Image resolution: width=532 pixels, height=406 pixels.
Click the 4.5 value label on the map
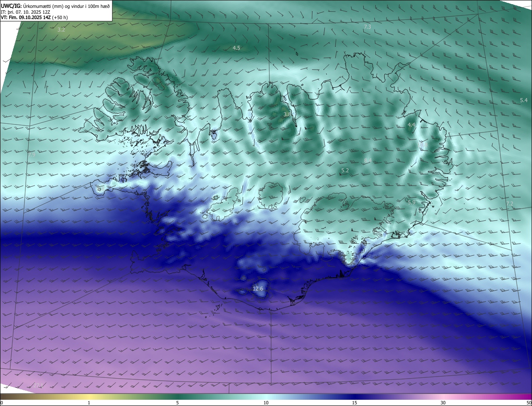236,48
